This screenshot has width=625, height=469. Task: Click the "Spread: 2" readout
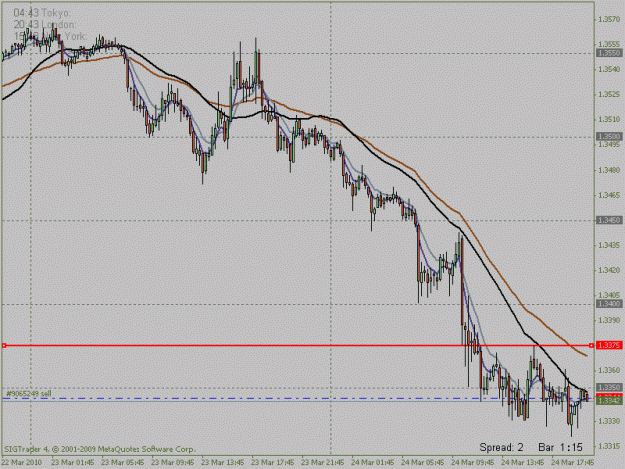(501, 447)
